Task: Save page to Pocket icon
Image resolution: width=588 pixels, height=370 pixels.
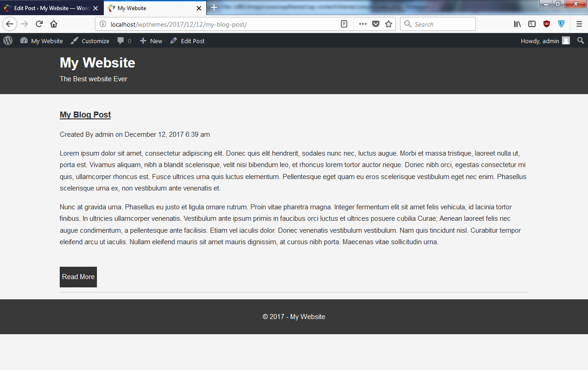Action: (376, 24)
